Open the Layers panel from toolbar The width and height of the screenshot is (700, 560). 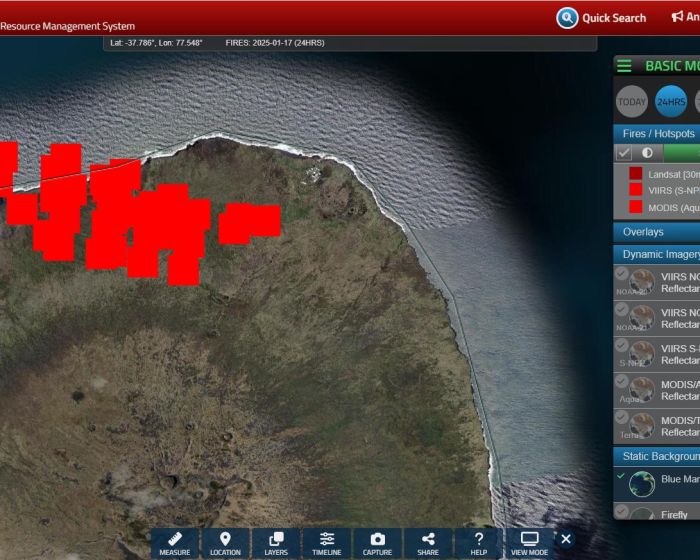pos(276,543)
